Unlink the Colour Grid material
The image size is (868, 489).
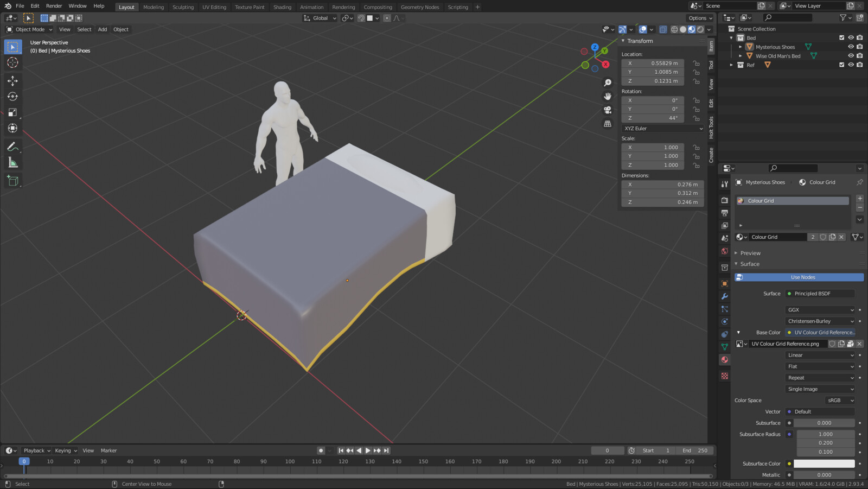(x=841, y=237)
